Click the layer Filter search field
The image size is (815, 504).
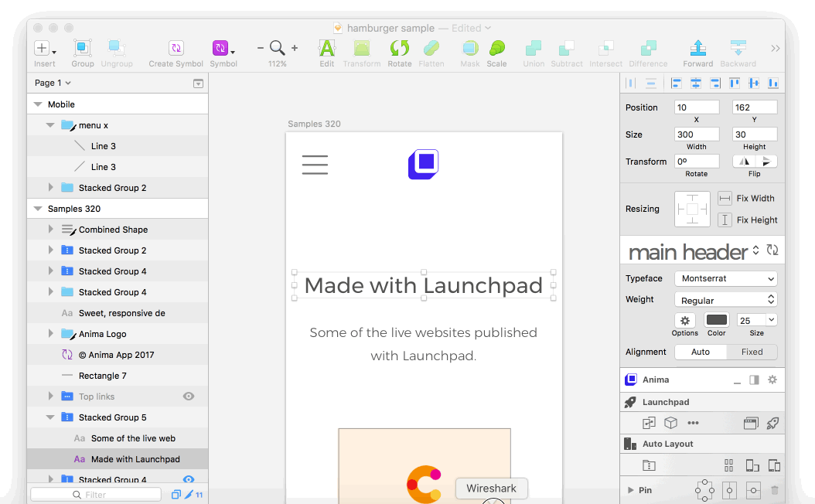point(96,495)
